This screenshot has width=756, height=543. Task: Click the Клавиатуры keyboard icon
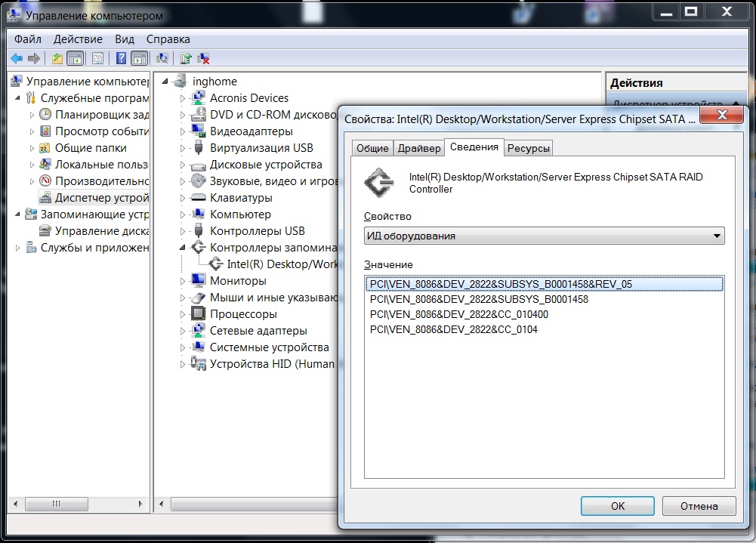point(198,198)
